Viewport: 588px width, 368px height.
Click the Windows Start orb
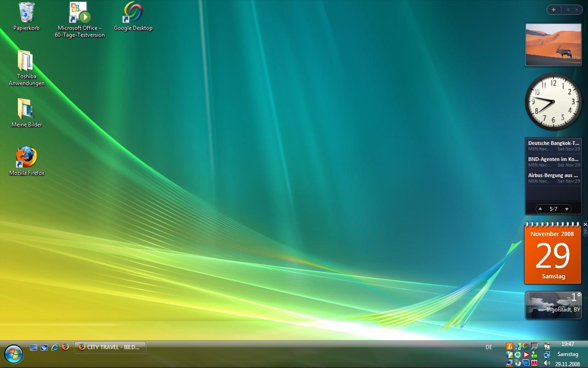point(13,354)
